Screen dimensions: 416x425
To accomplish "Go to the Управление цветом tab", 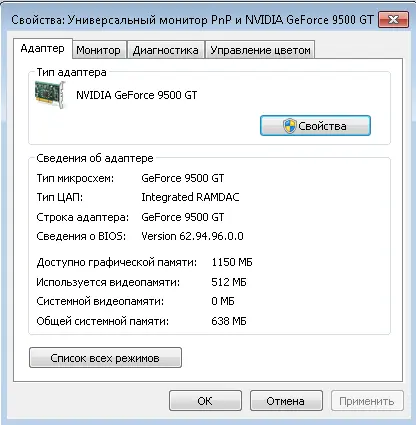I will [260, 50].
